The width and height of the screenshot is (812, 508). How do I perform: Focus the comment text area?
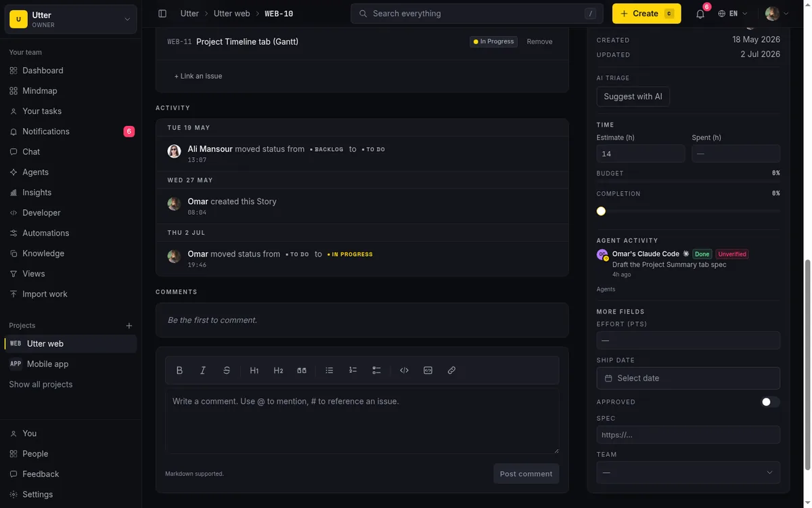click(x=362, y=421)
